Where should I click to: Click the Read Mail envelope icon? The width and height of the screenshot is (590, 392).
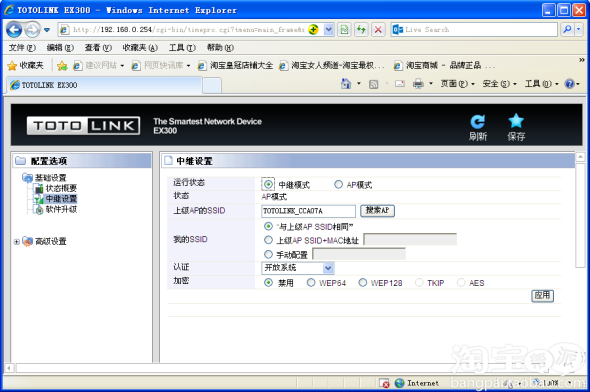pyautogui.click(x=400, y=84)
